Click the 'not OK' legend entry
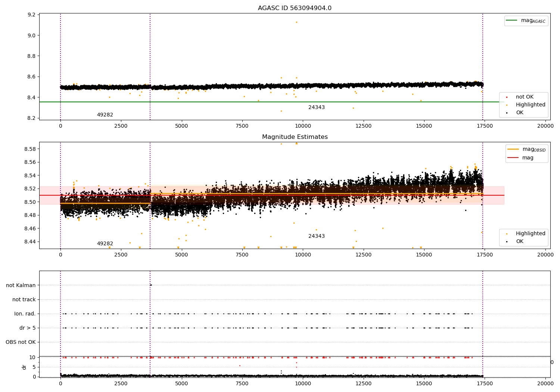Image resolution: width=560 pixels, height=392 pixels. pos(525,97)
